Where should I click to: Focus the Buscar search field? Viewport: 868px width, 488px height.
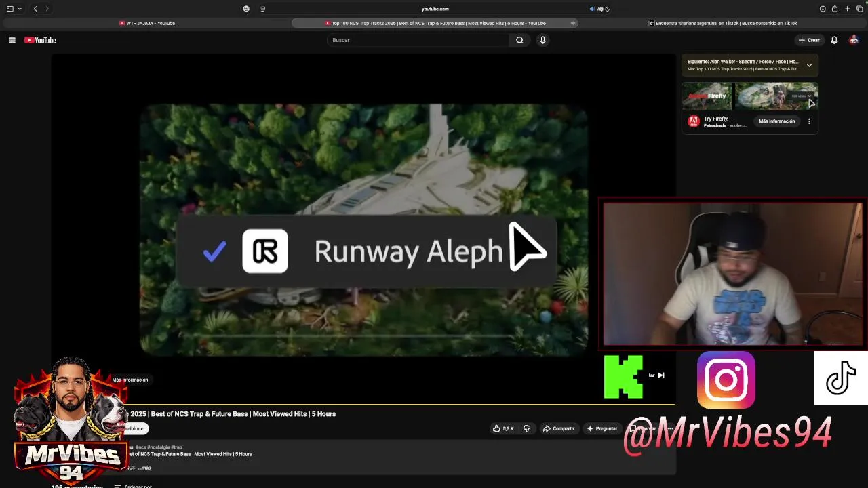418,40
